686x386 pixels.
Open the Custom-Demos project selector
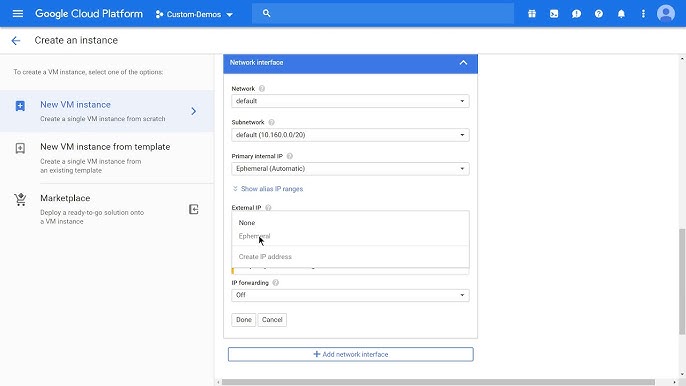point(194,14)
